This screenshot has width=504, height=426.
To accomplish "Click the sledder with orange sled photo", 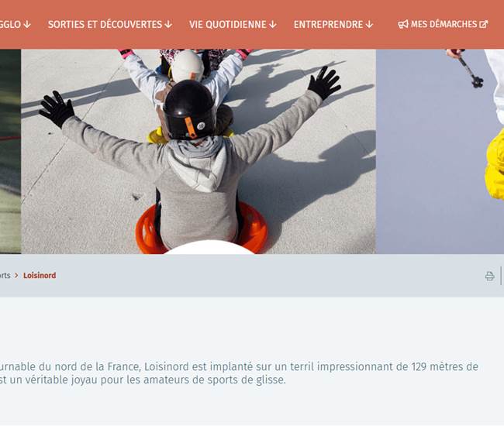I will tap(198, 152).
